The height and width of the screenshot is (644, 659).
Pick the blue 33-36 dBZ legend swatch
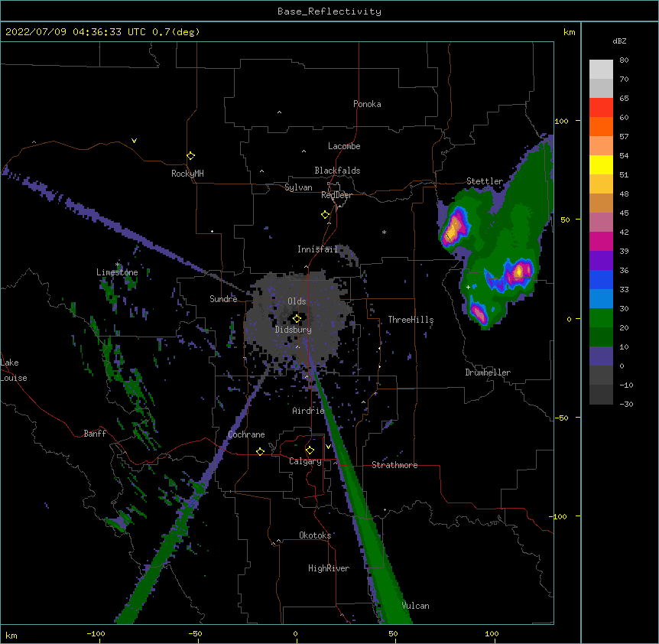point(601,279)
